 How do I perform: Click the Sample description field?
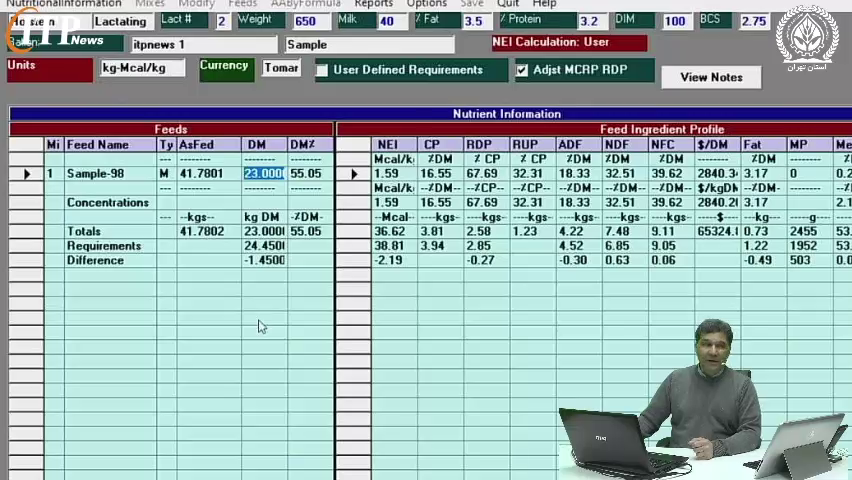tap(370, 45)
